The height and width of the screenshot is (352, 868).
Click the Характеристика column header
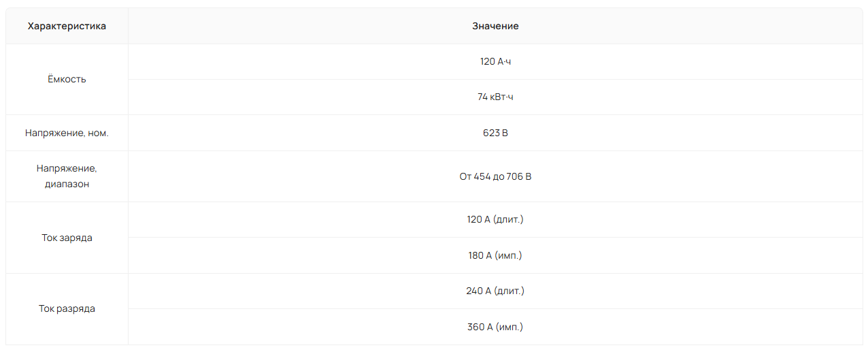point(67,26)
